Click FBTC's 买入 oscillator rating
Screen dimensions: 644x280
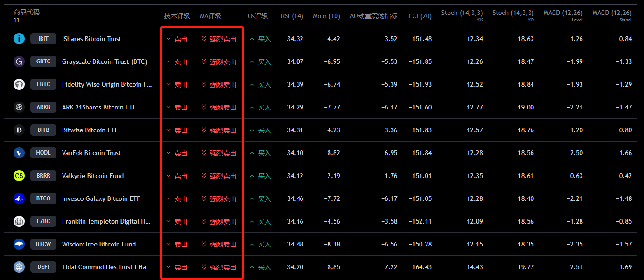point(260,85)
